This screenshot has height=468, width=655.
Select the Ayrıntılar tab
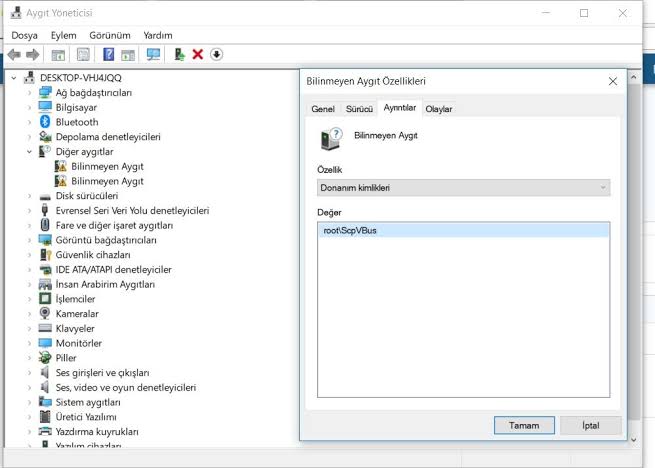pyautogui.click(x=400, y=108)
